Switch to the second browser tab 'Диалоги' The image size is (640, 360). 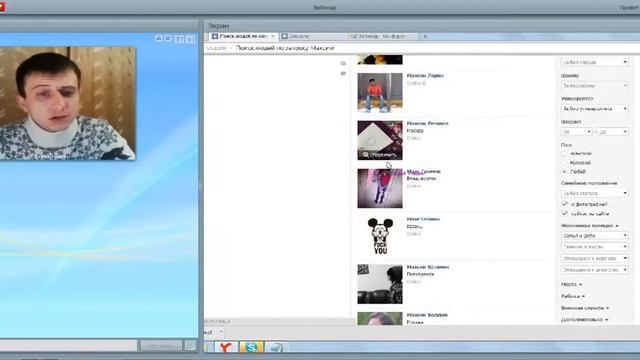point(312,36)
